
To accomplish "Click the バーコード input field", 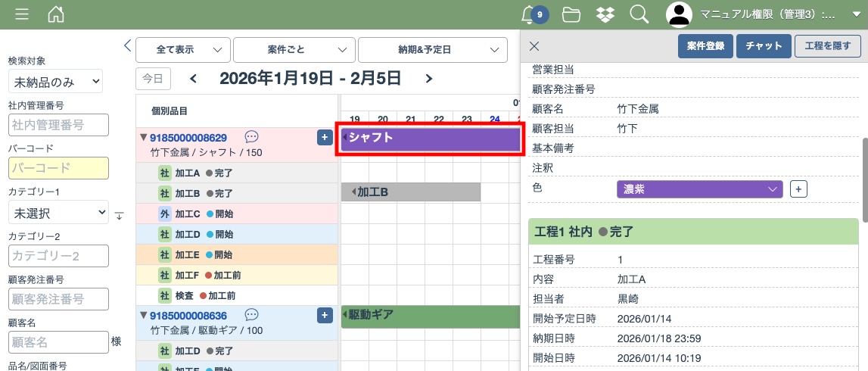I will [x=58, y=168].
